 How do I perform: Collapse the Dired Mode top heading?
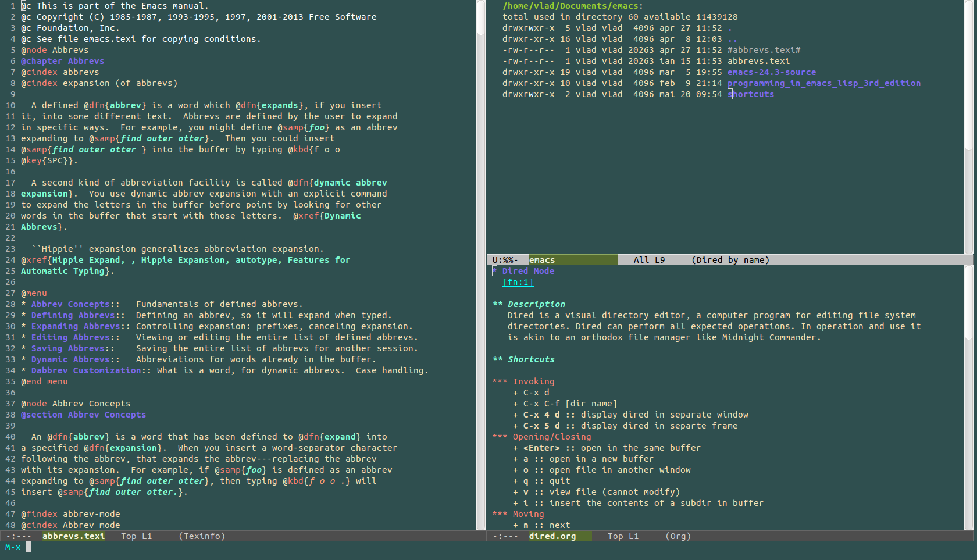[x=523, y=271]
